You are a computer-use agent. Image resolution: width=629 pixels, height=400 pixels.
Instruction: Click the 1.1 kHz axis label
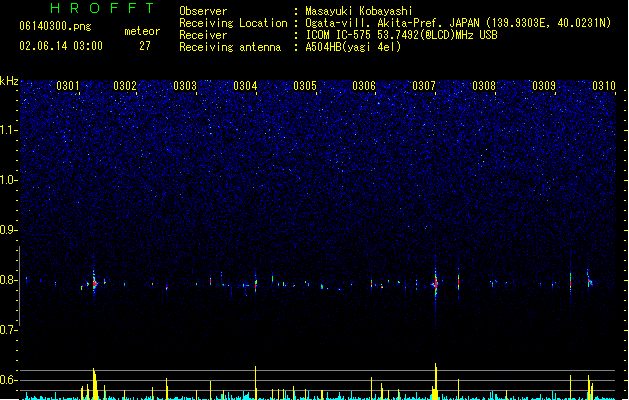[8, 130]
